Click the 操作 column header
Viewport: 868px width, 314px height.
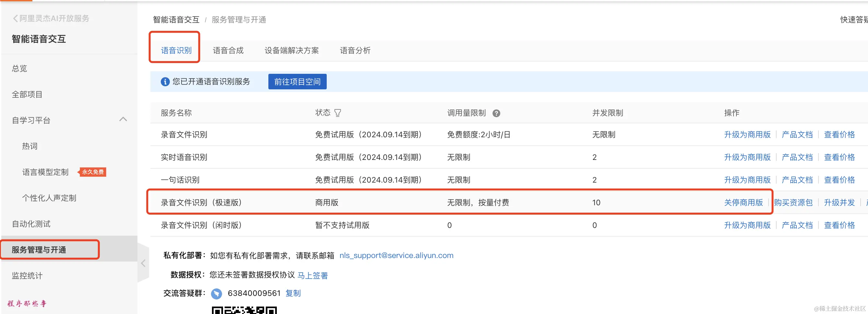732,113
